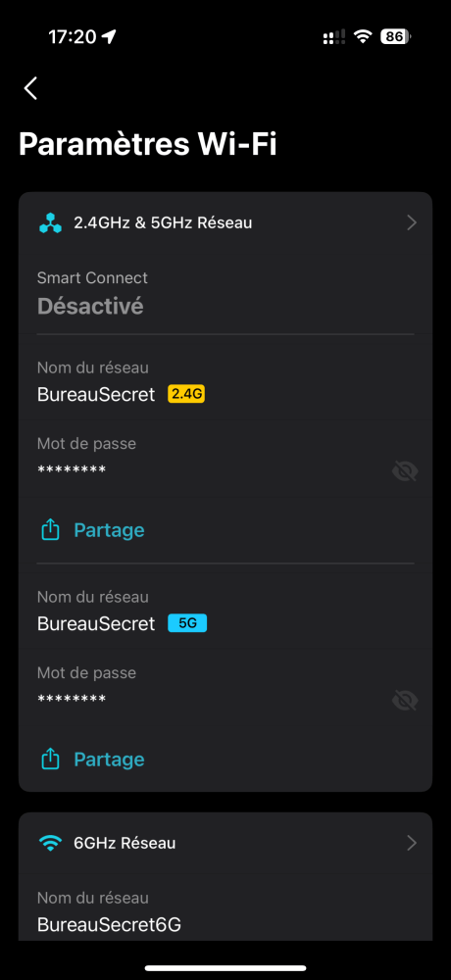Click the Wi-Fi icon beside 6GHz Réseau

tap(50, 843)
